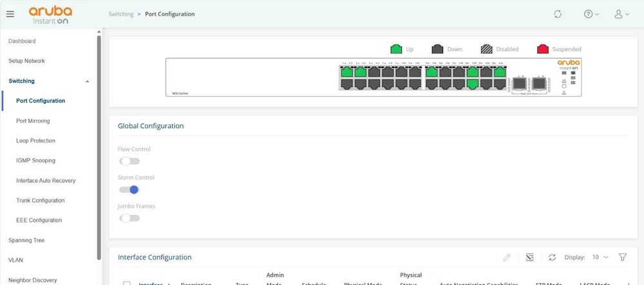Select down port 9 in the top row
The height and width of the screenshot is (285, 644).
[401, 72]
